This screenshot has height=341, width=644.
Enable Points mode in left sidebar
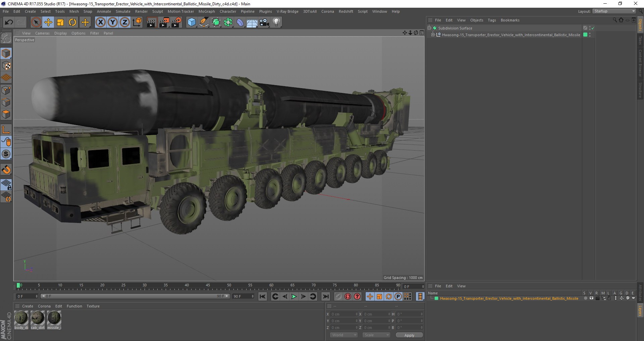tap(6, 90)
